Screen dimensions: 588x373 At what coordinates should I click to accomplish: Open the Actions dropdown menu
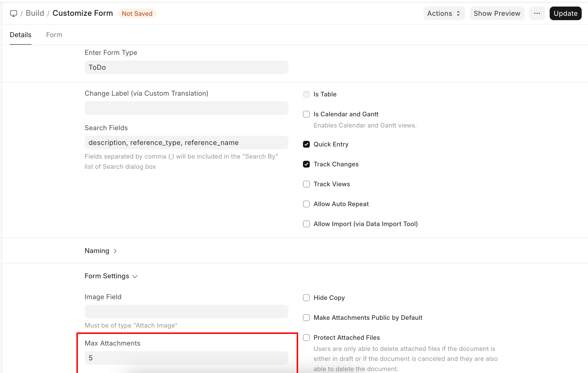pos(443,13)
